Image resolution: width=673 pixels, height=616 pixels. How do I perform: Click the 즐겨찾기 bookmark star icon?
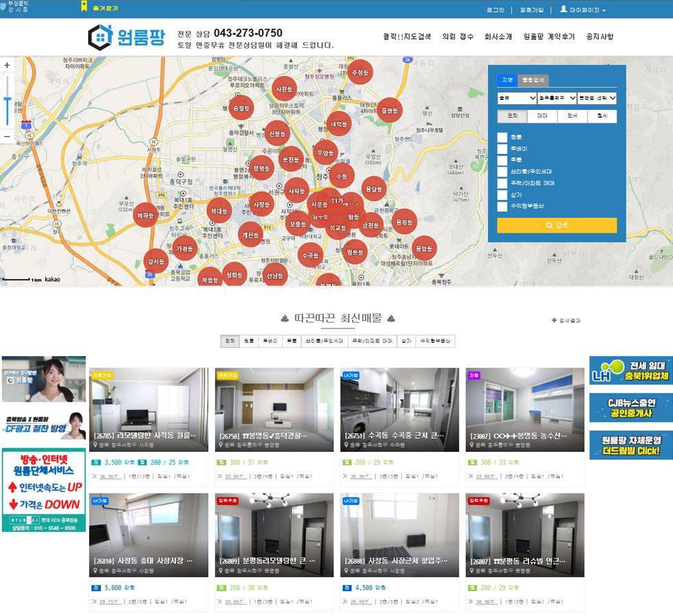point(84,8)
